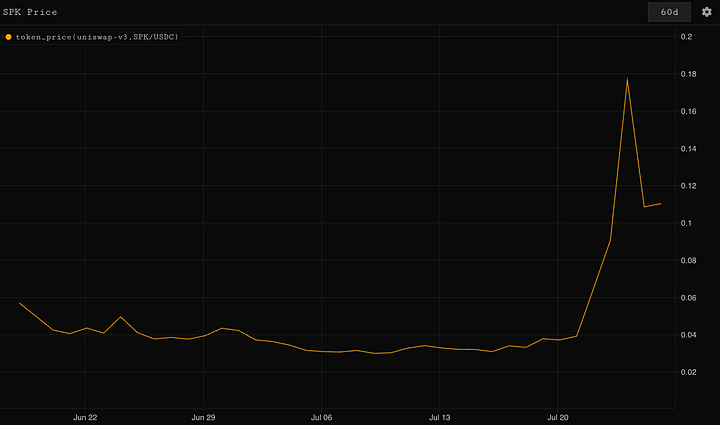The width and height of the screenshot is (720, 425).
Task: Click the 0.12 y-axis value
Action: coord(688,186)
